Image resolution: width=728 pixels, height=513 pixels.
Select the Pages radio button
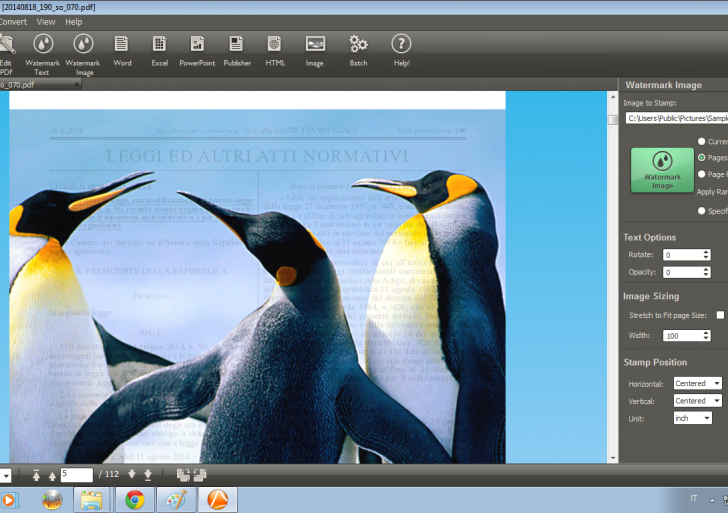702,158
